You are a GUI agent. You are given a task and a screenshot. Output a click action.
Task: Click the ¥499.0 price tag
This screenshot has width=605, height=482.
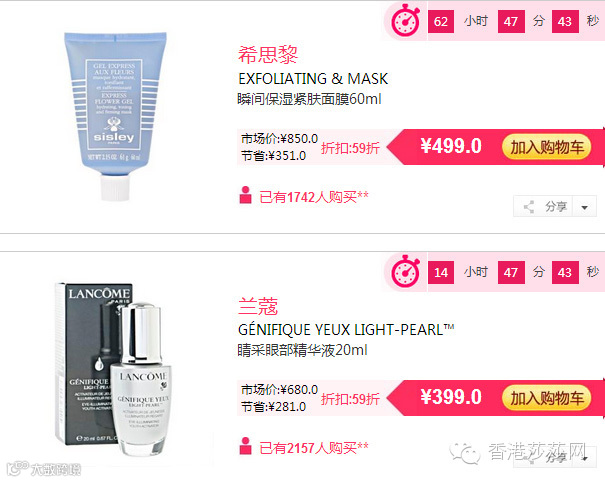(x=451, y=146)
